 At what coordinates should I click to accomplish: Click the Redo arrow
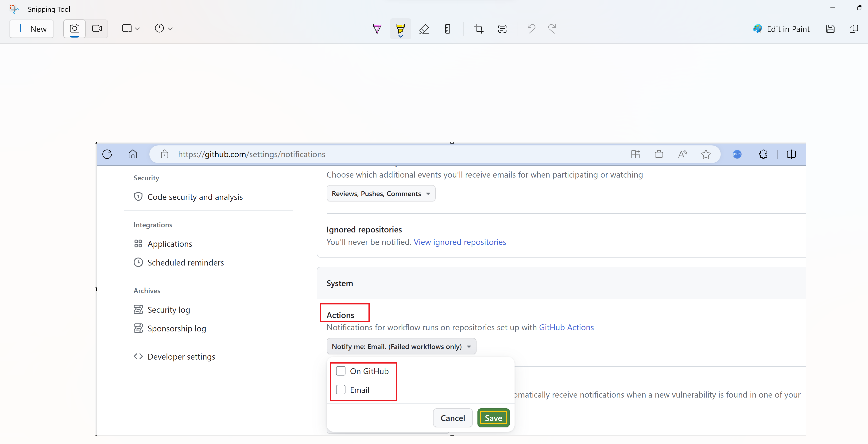pyautogui.click(x=552, y=29)
